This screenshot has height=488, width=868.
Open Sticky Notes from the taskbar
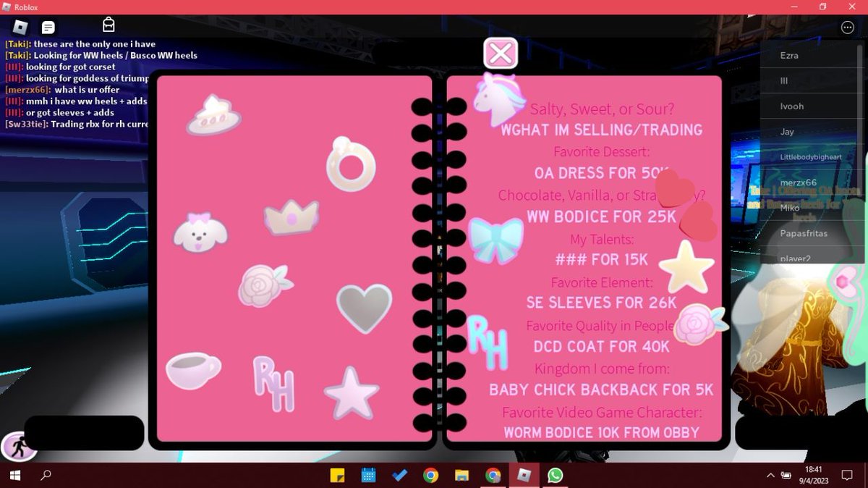pos(336,476)
